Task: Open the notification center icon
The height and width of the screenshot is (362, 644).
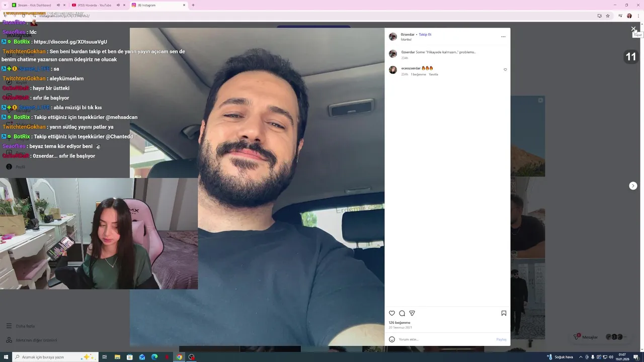Action: coord(637,357)
